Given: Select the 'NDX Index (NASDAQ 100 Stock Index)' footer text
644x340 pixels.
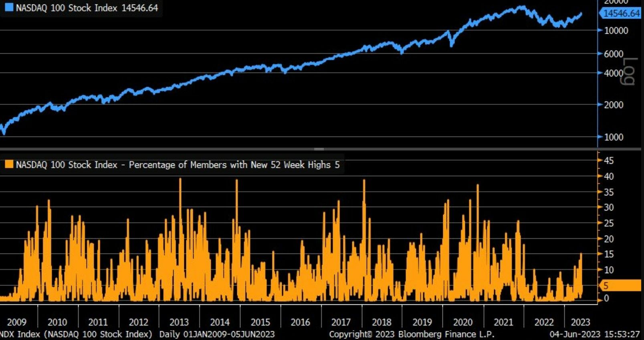Looking at the screenshot, I should tap(76, 334).
